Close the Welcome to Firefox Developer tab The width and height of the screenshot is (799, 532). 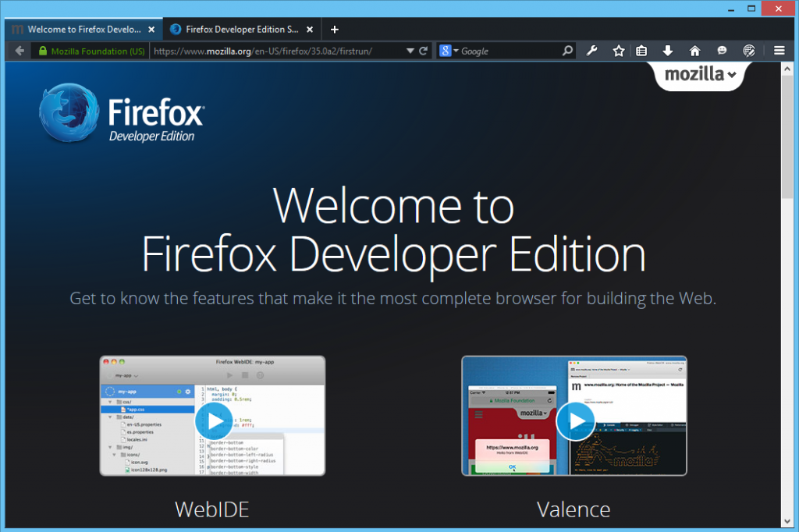pyautogui.click(x=151, y=29)
